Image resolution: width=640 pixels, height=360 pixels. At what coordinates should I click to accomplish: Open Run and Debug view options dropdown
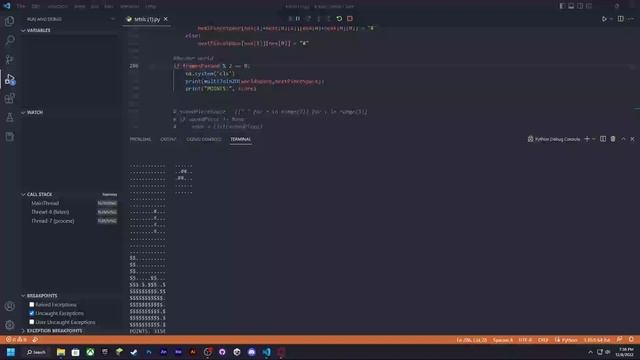point(113,19)
